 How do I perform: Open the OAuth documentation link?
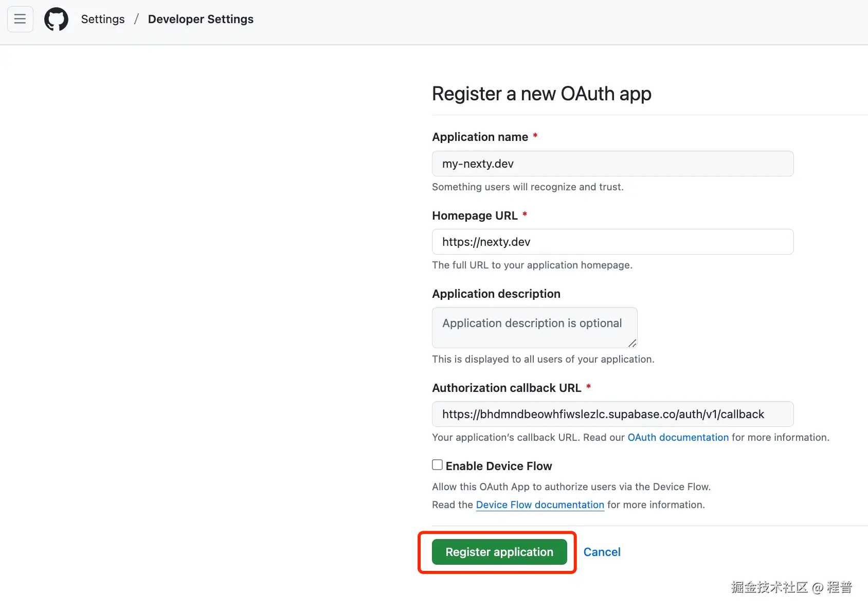678,437
